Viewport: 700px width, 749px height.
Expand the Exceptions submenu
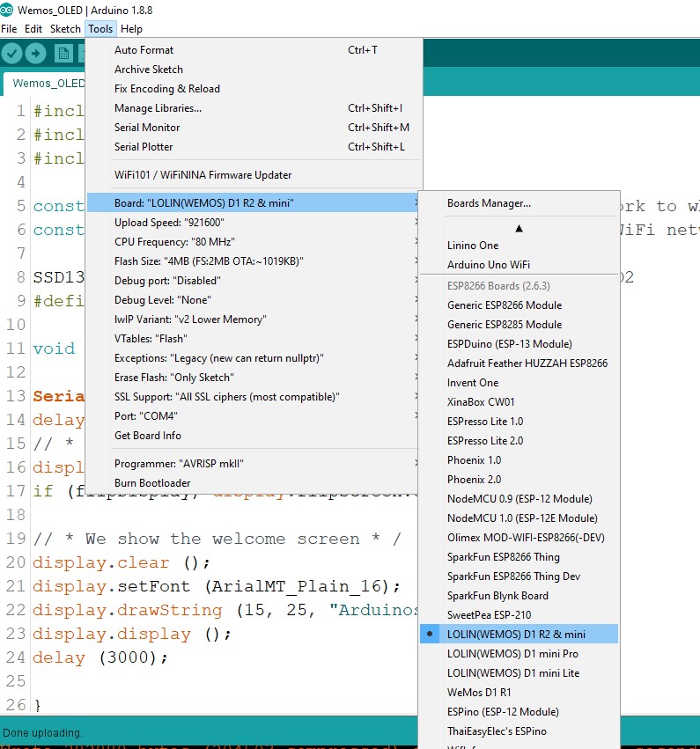tap(254, 358)
